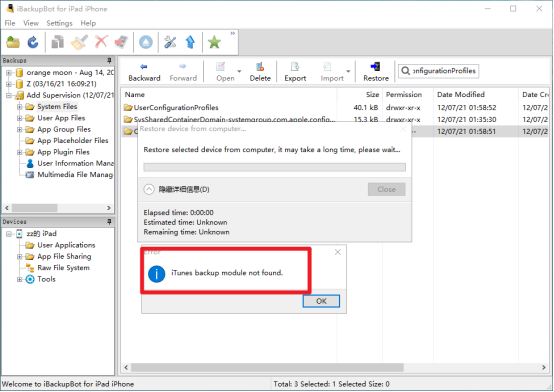Image resolution: width=554 pixels, height=392 pixels.
Task: Click the Backups panel horizontal scrollbar
Action: (x=35, y=208)
